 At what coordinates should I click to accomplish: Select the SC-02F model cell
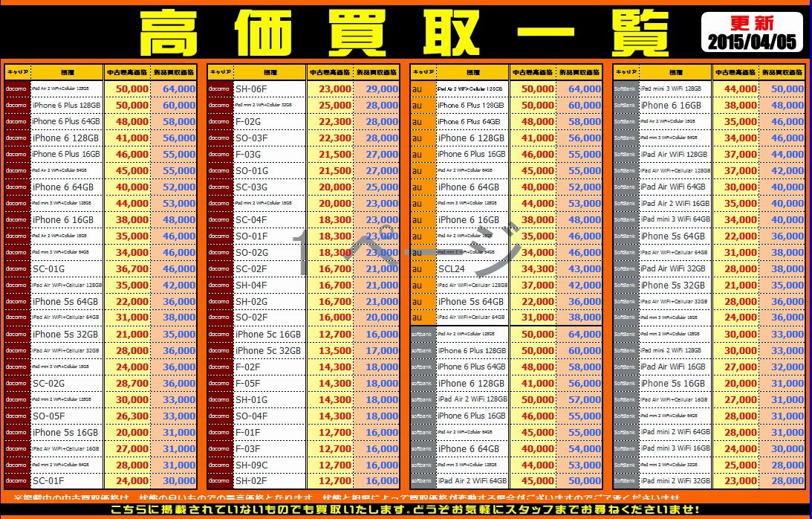point(270,269)
